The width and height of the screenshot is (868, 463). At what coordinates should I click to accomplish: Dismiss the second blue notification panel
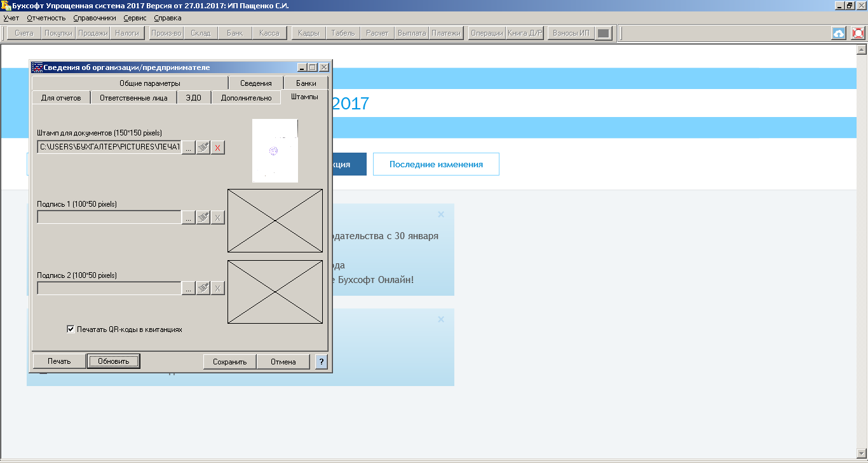(x=441, y=319)
